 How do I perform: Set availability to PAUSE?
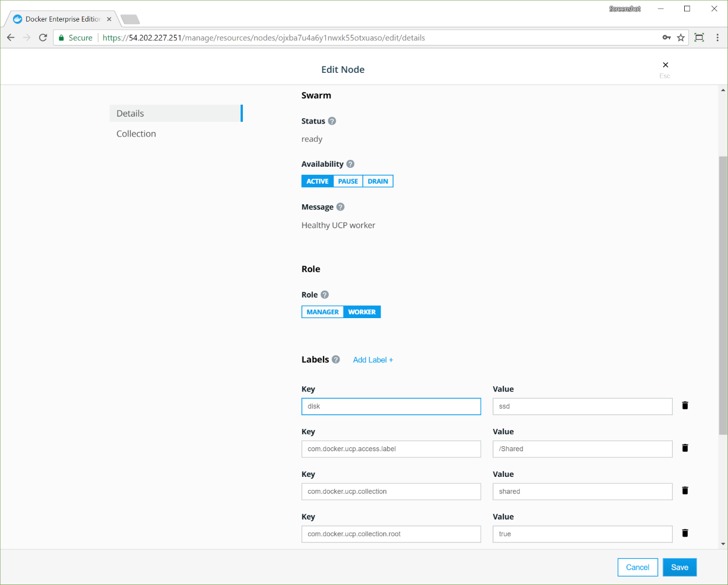[348, 182]
